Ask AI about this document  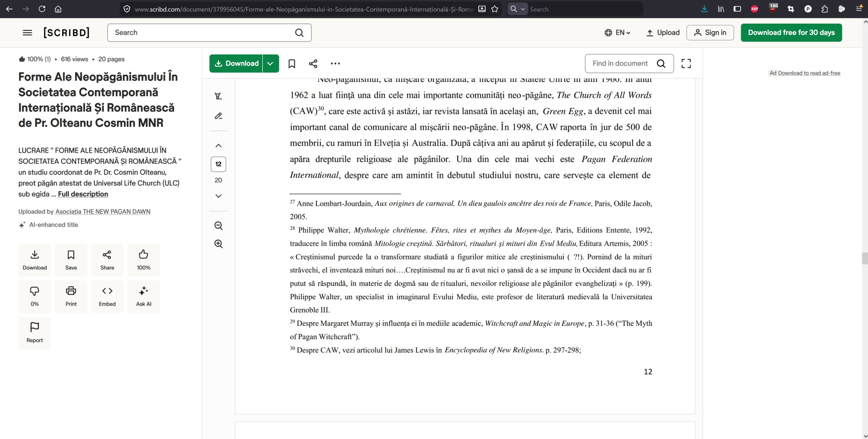[x=144, y=296]
